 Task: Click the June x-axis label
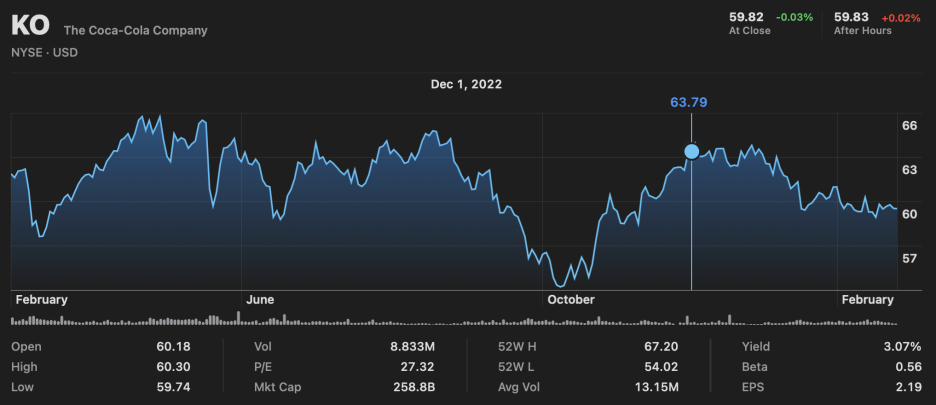pyautogui.click(x=260, y=300)
